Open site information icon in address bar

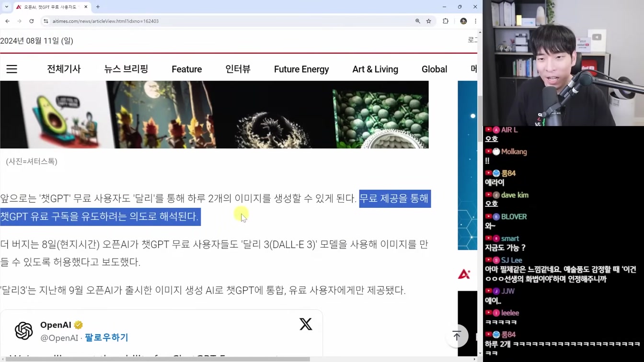[46, 21]
